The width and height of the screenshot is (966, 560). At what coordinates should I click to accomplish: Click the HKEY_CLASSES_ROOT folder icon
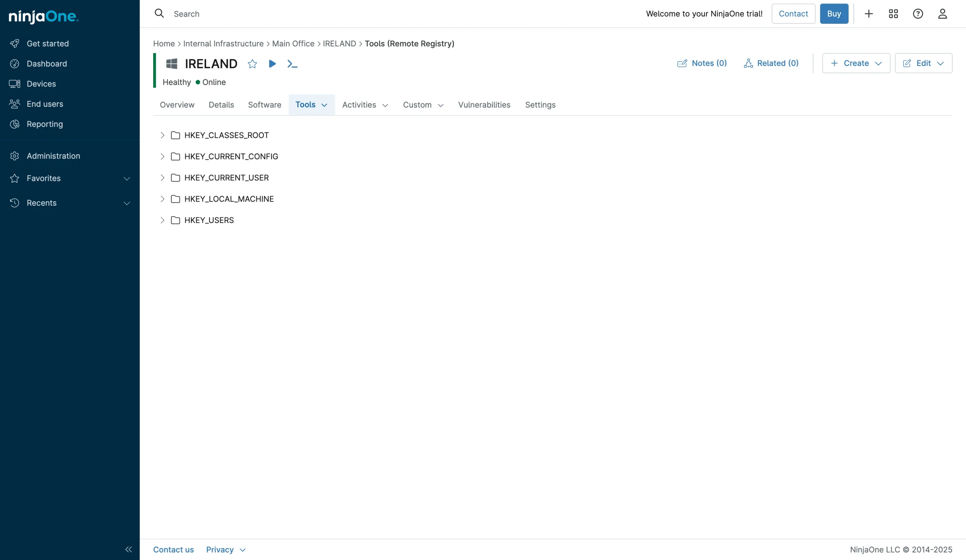(175, 135)
